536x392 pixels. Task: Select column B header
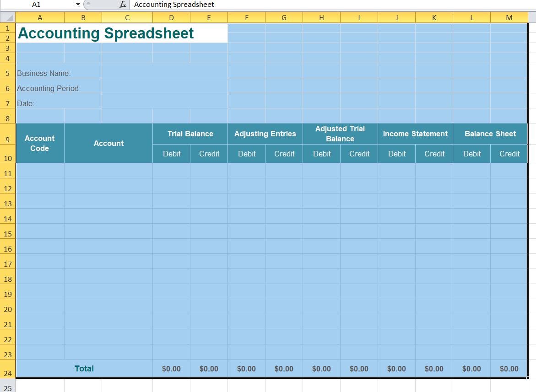(x=83, y=17)
